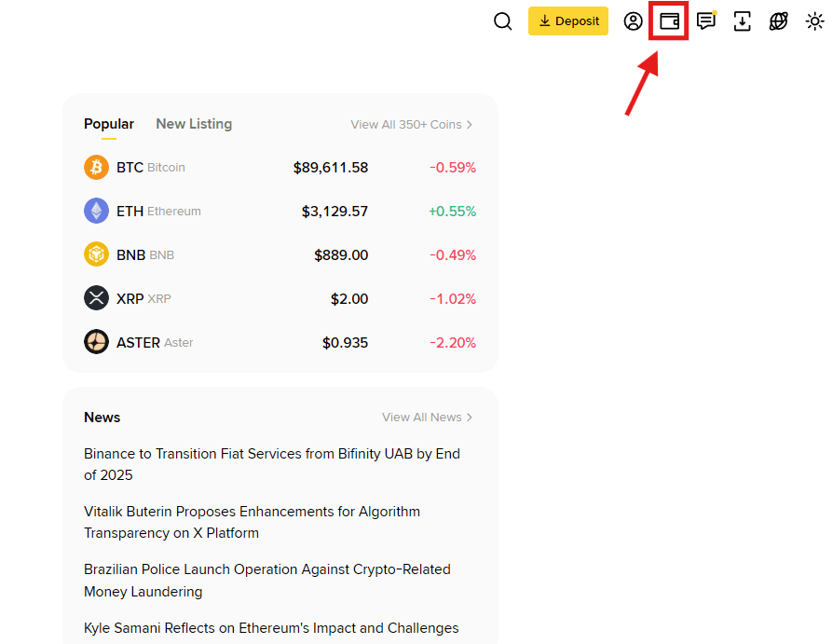Open the user profile icon
This screenshot has width=833, height=644.
point(633,21)
